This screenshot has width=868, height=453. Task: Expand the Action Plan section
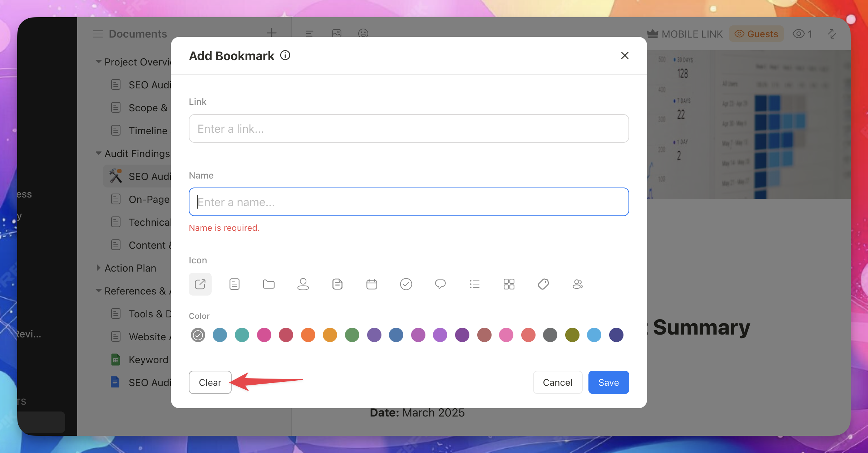[x=98, y=268]
